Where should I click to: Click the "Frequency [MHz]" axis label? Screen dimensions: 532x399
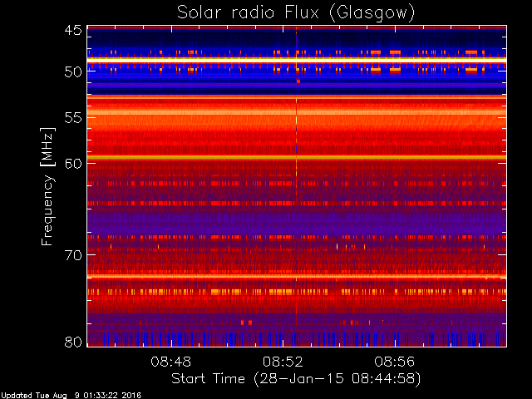47,186
